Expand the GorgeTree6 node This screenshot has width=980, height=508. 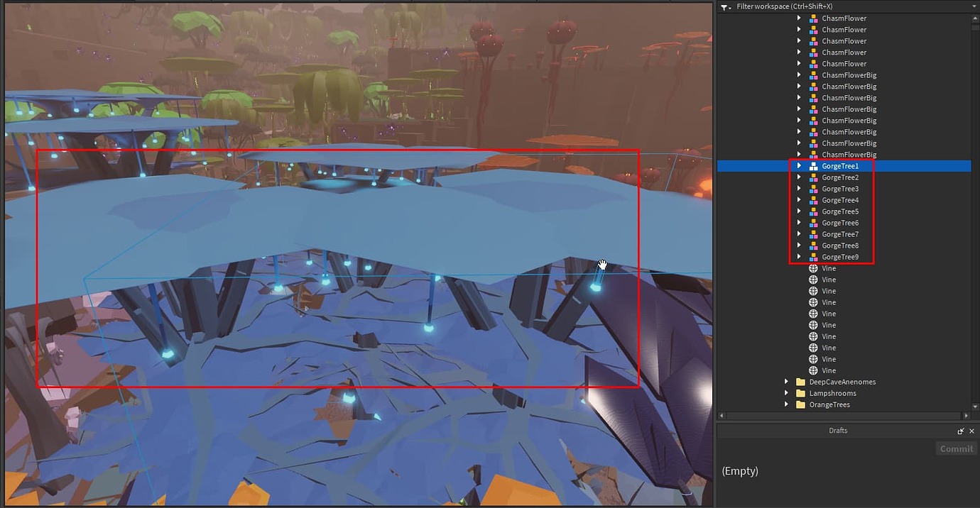(799, 223)
